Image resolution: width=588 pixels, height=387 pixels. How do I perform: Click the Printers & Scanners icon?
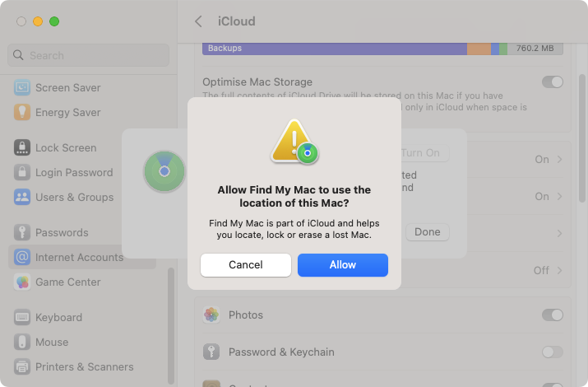22,366
